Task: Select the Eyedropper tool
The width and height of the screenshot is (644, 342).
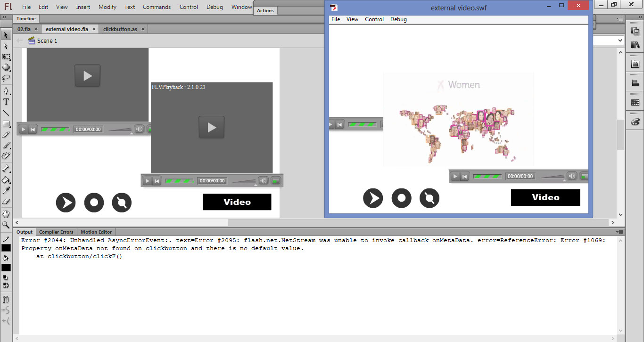Action: tap(6, 190)
